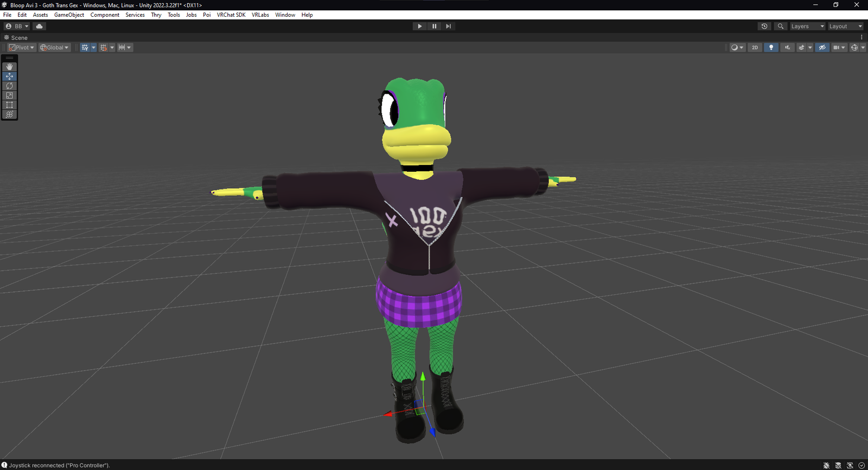Expand the Pivot handle position dropdown
Screen dimensions: 868x470
(22, 48)
